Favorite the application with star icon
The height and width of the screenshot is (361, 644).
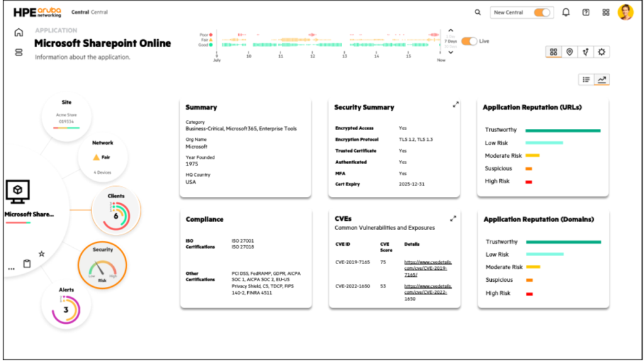pos(42,254)
